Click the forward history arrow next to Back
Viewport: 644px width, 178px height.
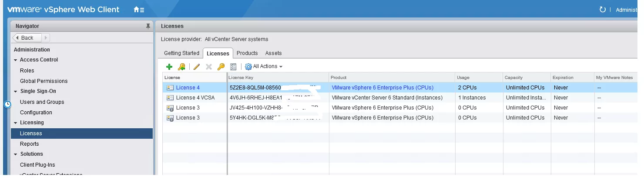(46, 38)
